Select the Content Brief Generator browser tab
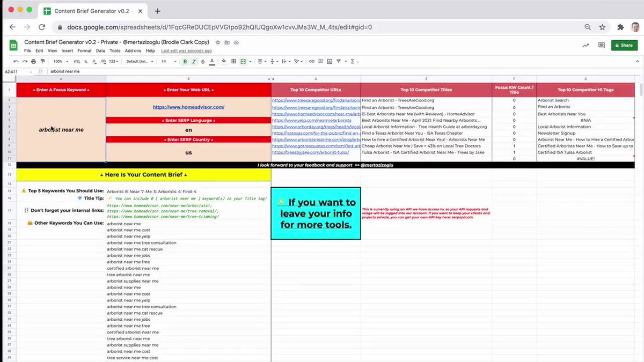The image size is (644, 362). (93, 11)
